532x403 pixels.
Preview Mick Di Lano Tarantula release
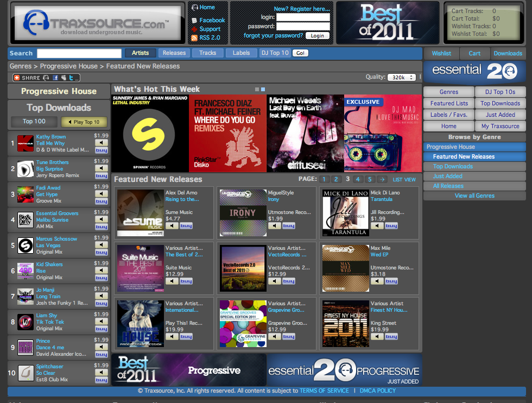377,226
